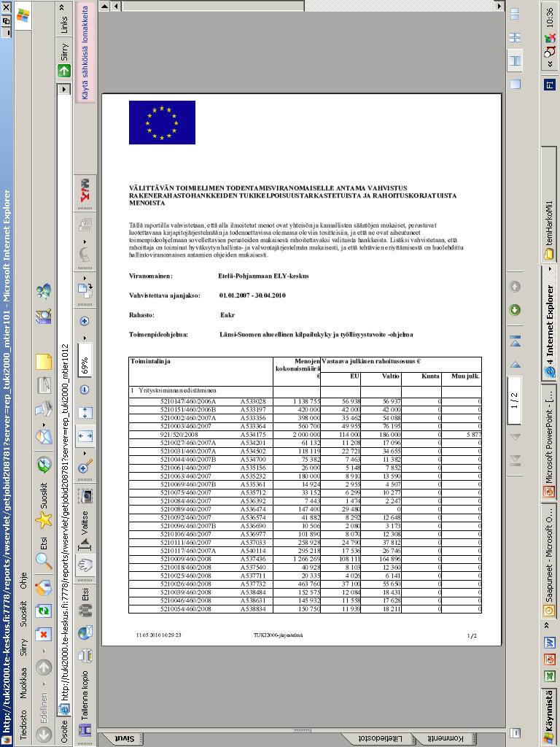The width and height of the screenshot is (560, 747).
Task: Open the Mail icon dropdown arrow
Action: pos(44,424)
